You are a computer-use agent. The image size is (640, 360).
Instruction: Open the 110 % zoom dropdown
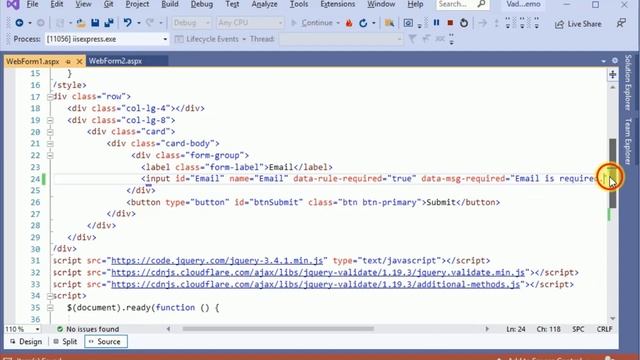click(x=22, y=329)
